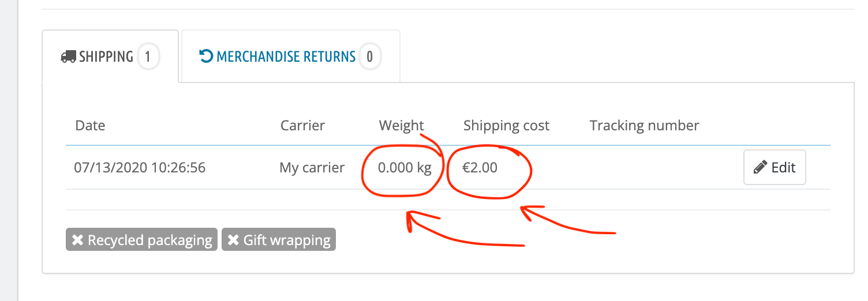Click the €2.00 shipping cost value
This screenshot has width=868, height=301.
click(x=480, y=168)
